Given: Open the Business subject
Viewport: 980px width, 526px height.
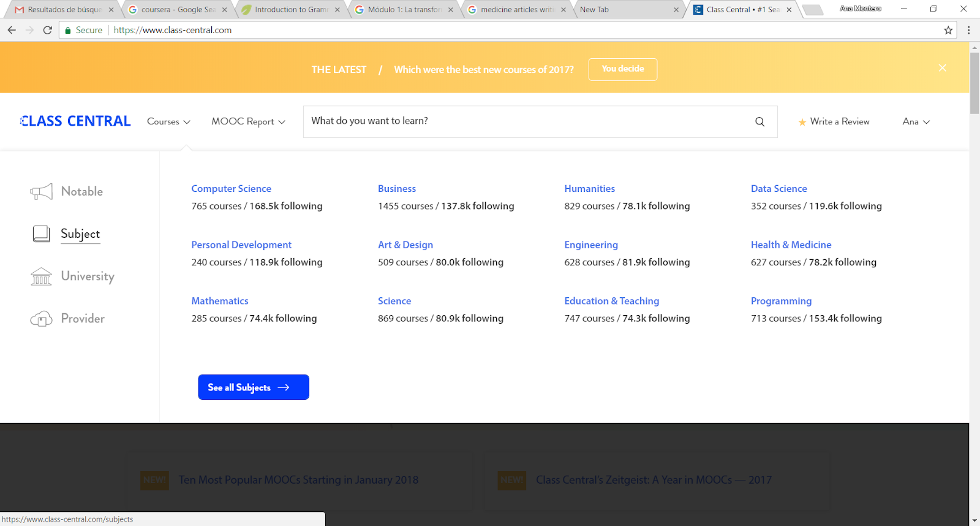Looking at the screenshot, I should tap(397, 189).
